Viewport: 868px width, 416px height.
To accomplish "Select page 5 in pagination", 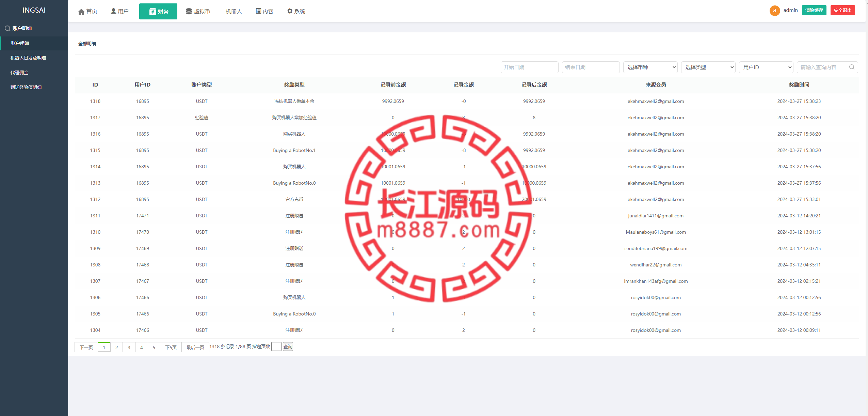I will [154, 347].
